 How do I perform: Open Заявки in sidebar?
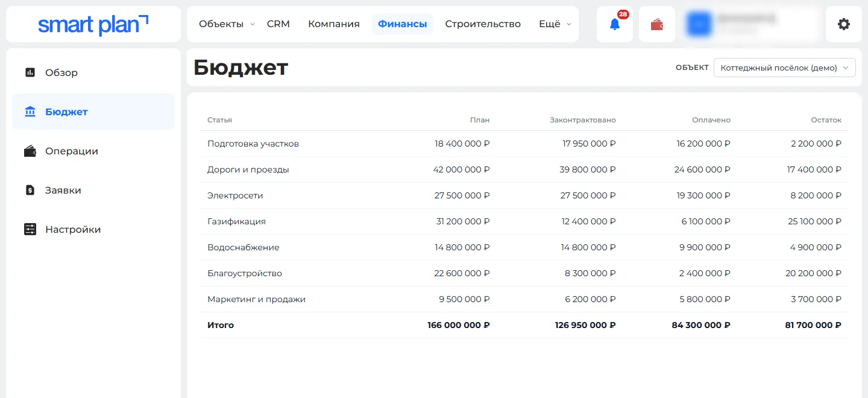(93, 190)
